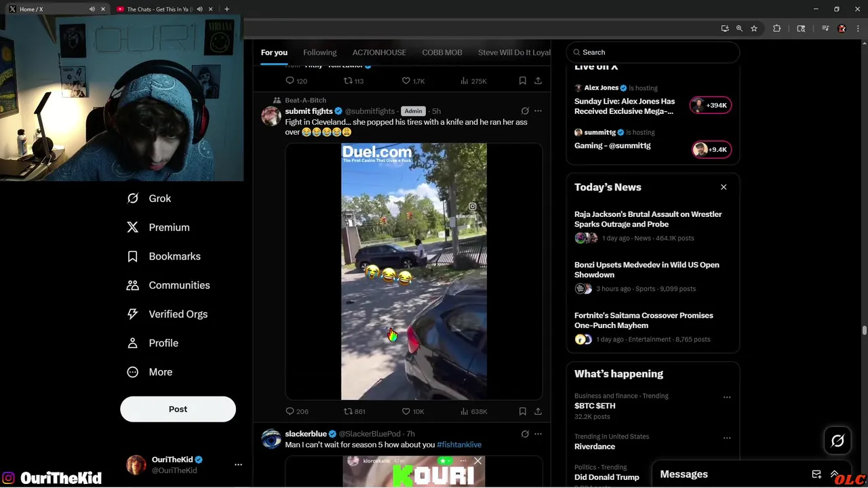
Task: Mute The Chats YouTube tab audio
Action: coord(199,9)
